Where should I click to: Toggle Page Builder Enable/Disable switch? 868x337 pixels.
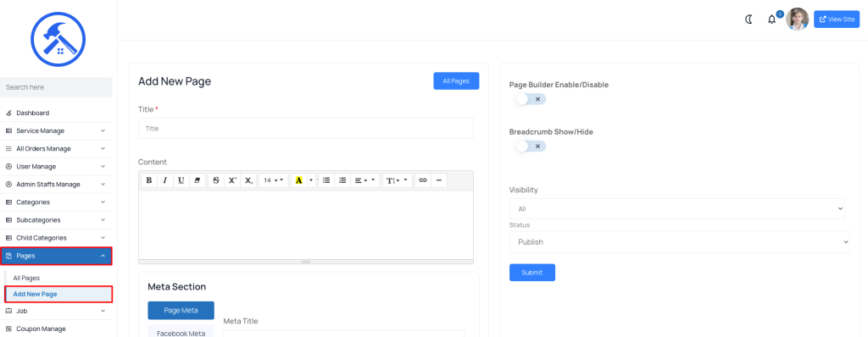531,99
